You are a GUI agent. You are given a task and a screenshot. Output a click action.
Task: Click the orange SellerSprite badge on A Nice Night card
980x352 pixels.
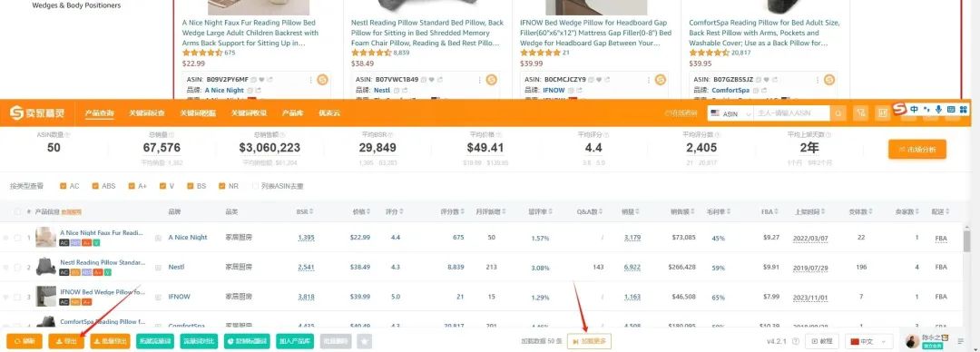coord(322,80)
